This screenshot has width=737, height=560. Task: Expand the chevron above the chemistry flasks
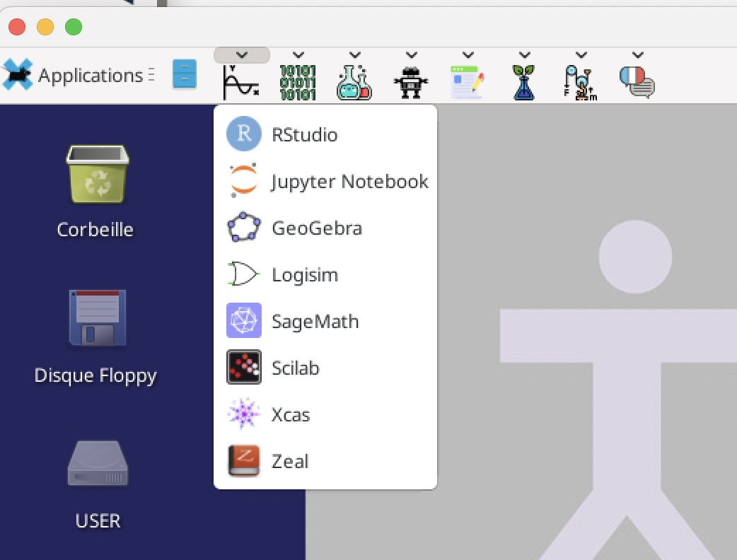(355, 55)
